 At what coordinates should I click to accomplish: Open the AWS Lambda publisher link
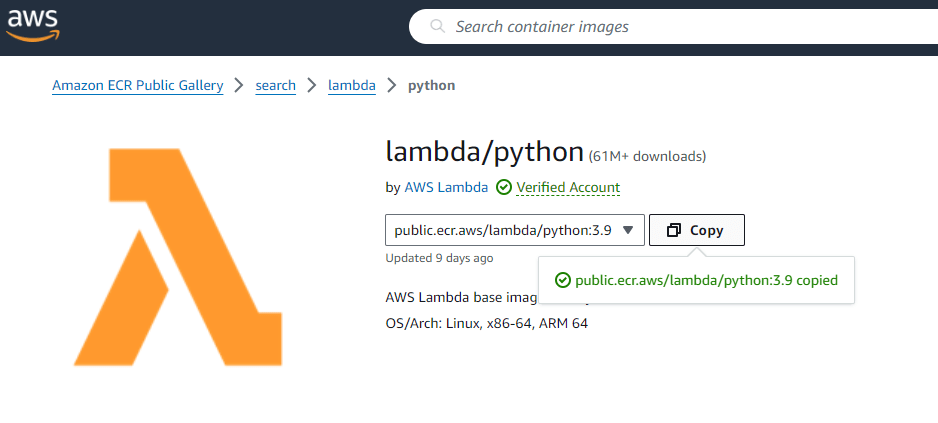tap(446, 187)
